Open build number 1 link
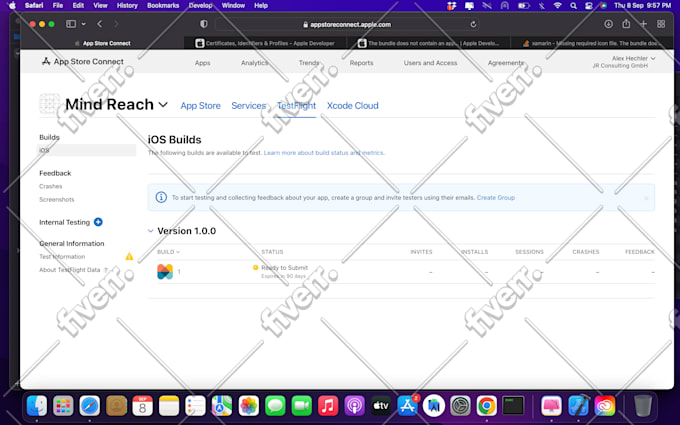 pos(179,272)
